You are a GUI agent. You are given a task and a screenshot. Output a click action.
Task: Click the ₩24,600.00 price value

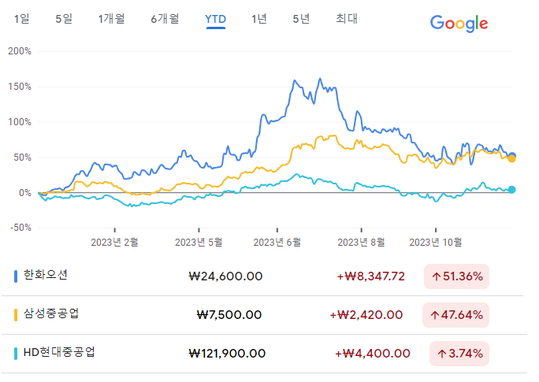pos(226,276)
